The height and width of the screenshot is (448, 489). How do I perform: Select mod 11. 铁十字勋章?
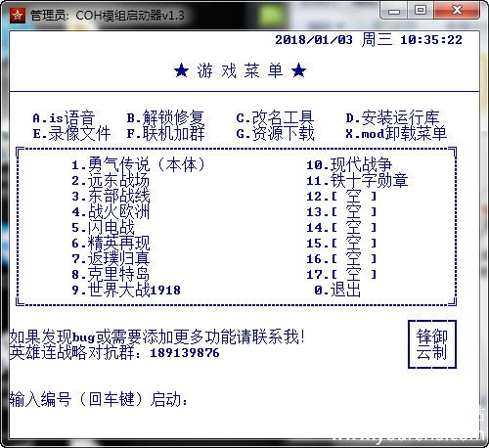point(357,180)
